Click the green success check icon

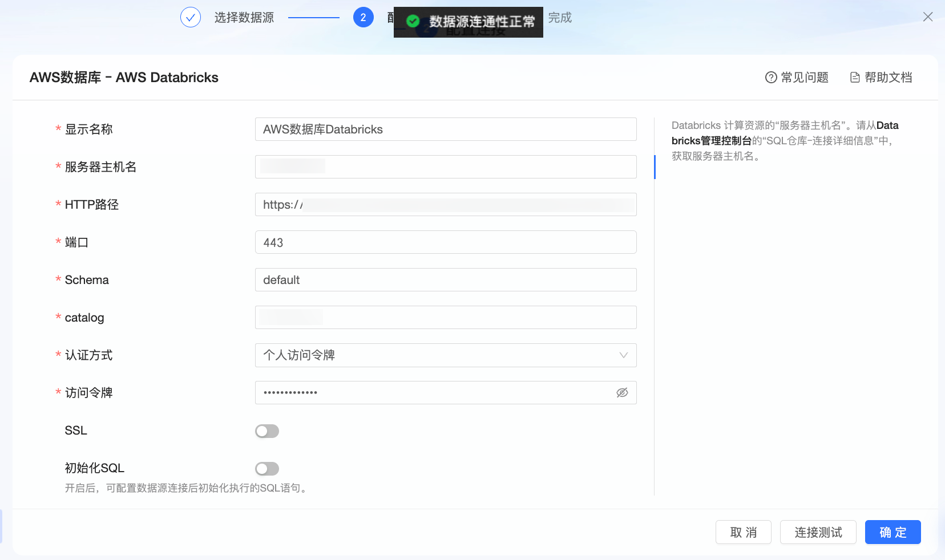(x=413, y=22)
